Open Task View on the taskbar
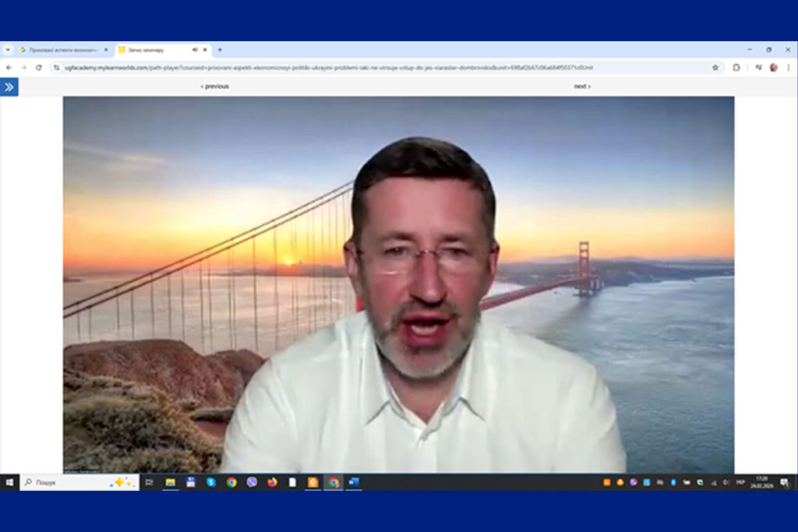 pos(150,482)
